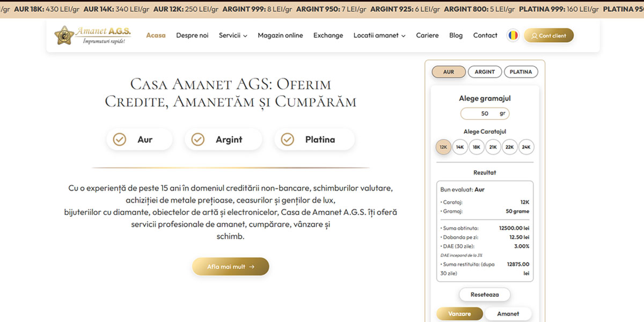Expand the Locatii amanet dropdown
Image resolution: width=644 pixels, height=322 pixels.
click(x=379, y=35)
